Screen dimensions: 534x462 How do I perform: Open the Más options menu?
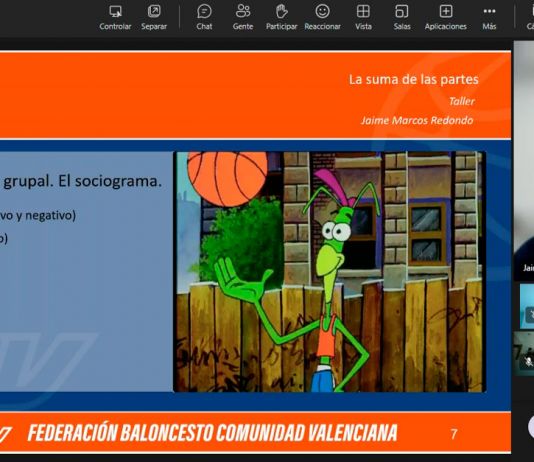(489, 18)
